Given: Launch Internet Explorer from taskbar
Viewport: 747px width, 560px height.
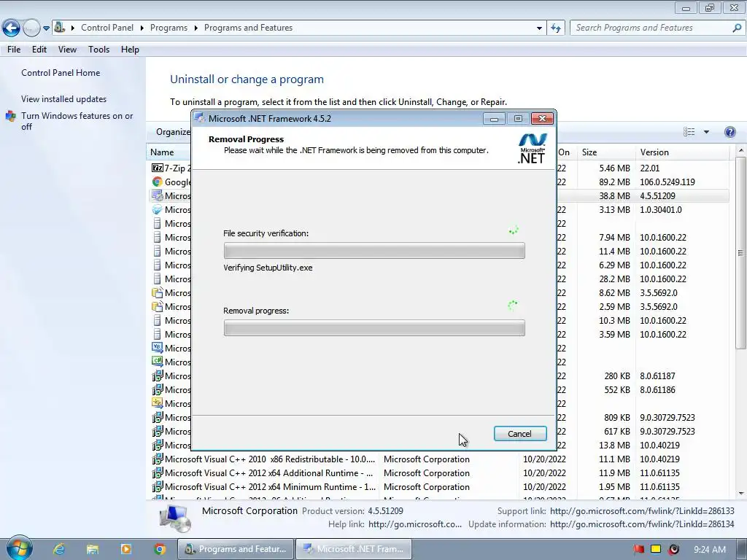Looking at the screenshot, I should pos(59,549).
